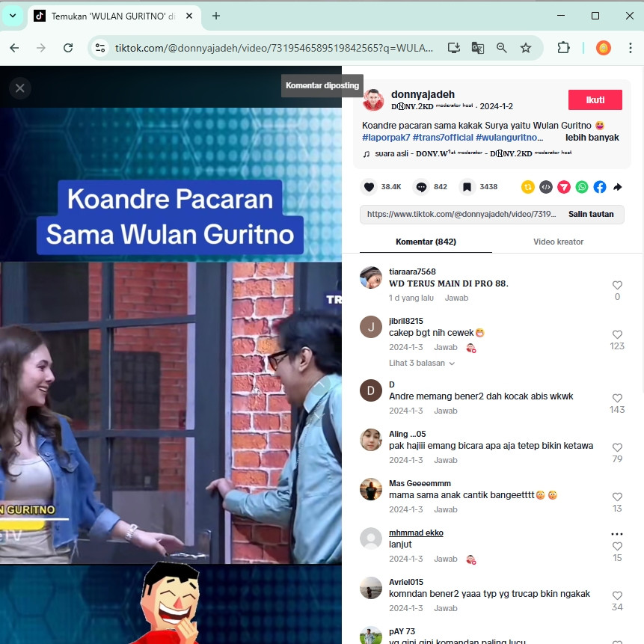Click Jawab under mhmmad ekko's comment
Screen dimensions: 644x644
click(446, 559)
